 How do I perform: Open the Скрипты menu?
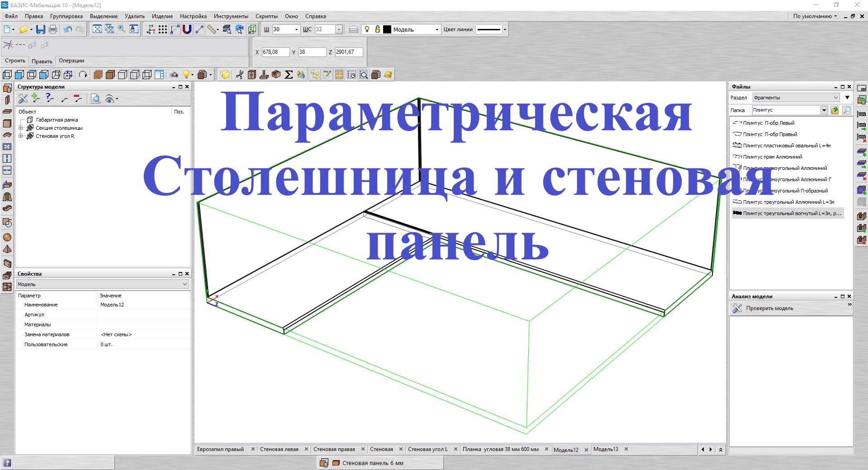(x=266, y=16)
